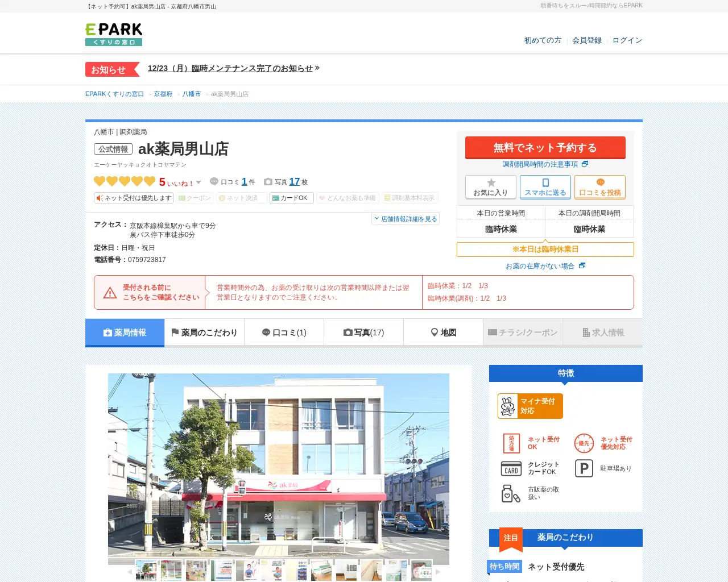Open the ログイン link
This screenshot has width=728, height=582.
[627, 40]
